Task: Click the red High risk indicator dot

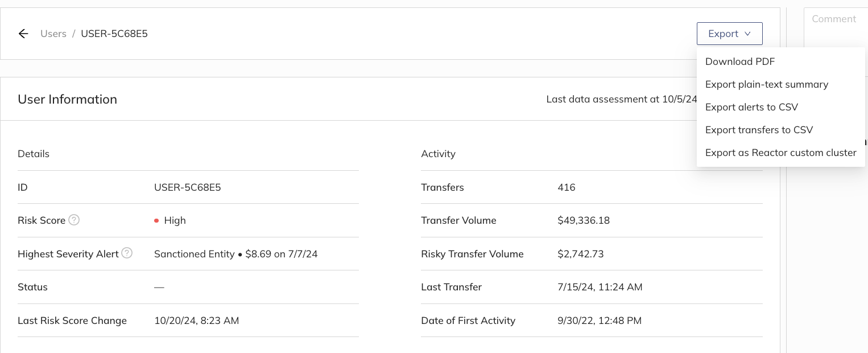Action: click(156, 221)
